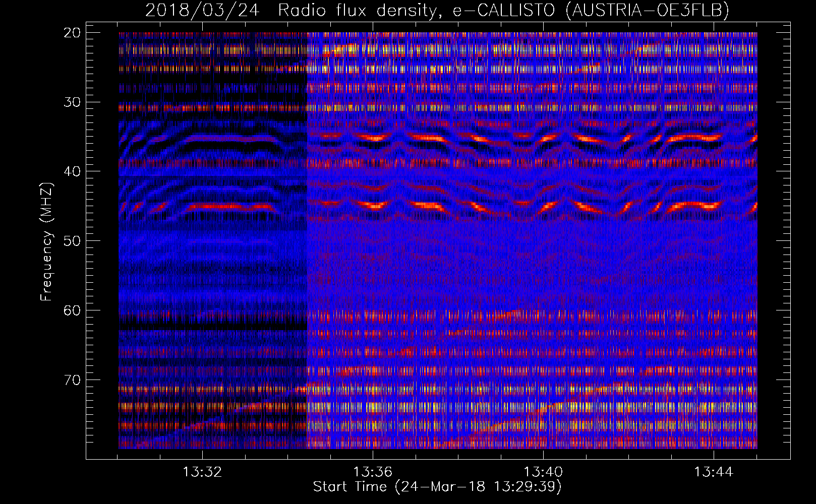The width and height of the screenshot is (816, 504).
Task: Click the y-axis tick label '70'
Action: click(72, 380)
